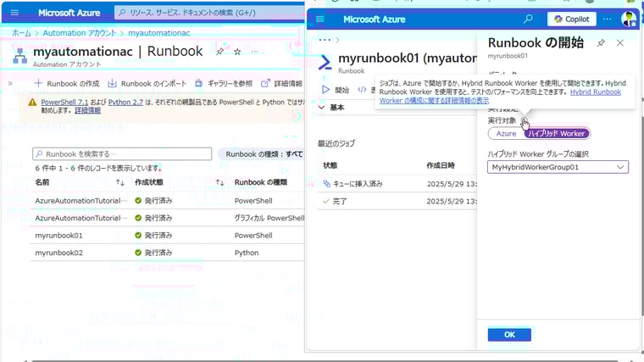Click the 作成日時 column header
Image resolution: width=644 pixels, height=362 pixels.
point(441,165)
